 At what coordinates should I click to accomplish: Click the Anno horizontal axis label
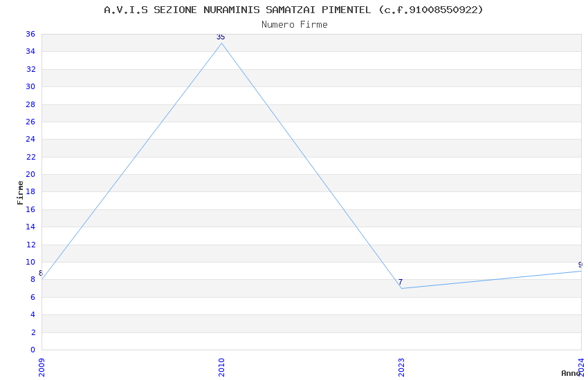571,373
